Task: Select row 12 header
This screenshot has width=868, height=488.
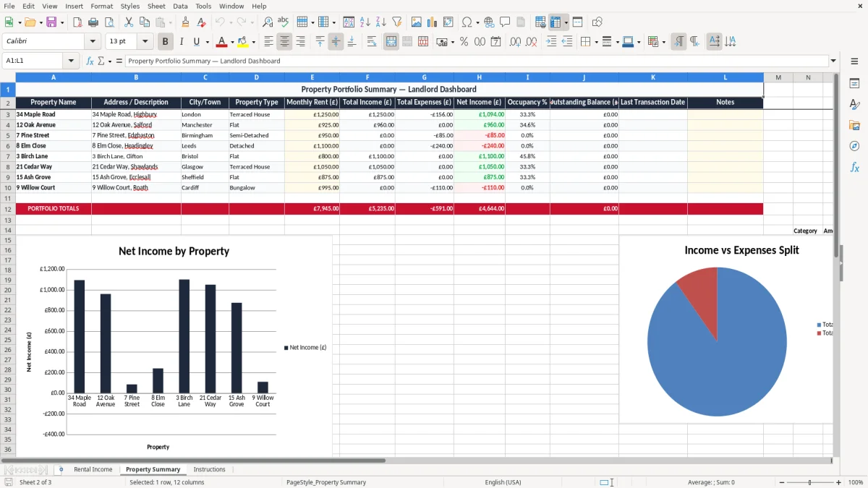Action: tap(7, 208)
